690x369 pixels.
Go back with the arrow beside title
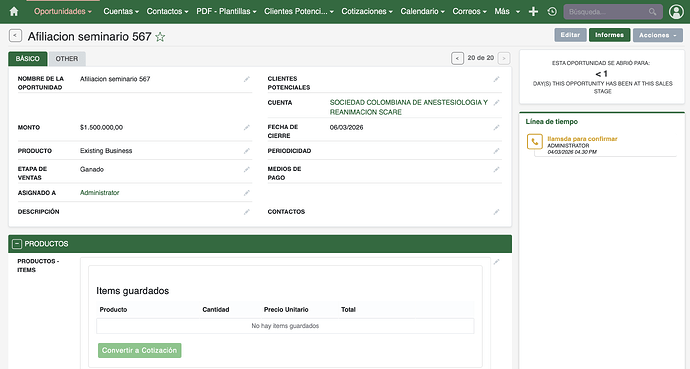coord(15,36)
